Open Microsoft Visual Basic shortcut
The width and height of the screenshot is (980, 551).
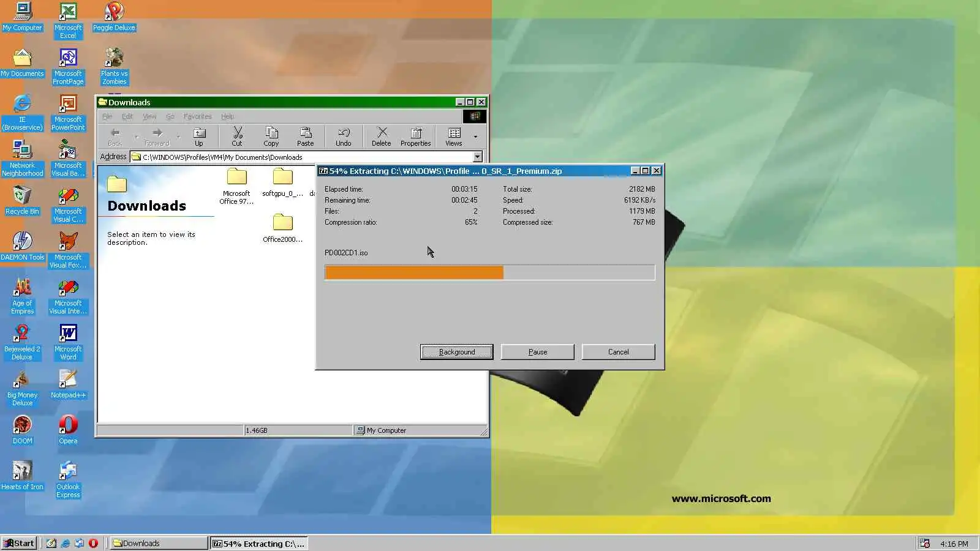(68, 158)
